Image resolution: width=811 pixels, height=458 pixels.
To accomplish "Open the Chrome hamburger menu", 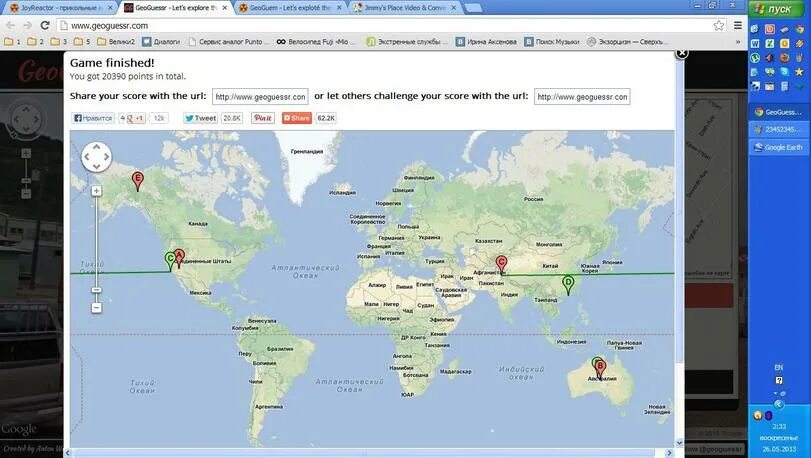I will point(738,25).
